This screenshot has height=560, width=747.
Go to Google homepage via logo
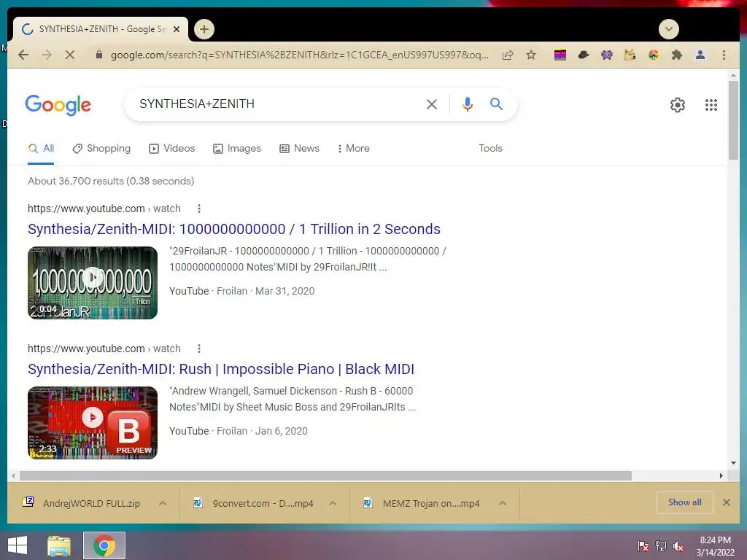pos(58,105)
